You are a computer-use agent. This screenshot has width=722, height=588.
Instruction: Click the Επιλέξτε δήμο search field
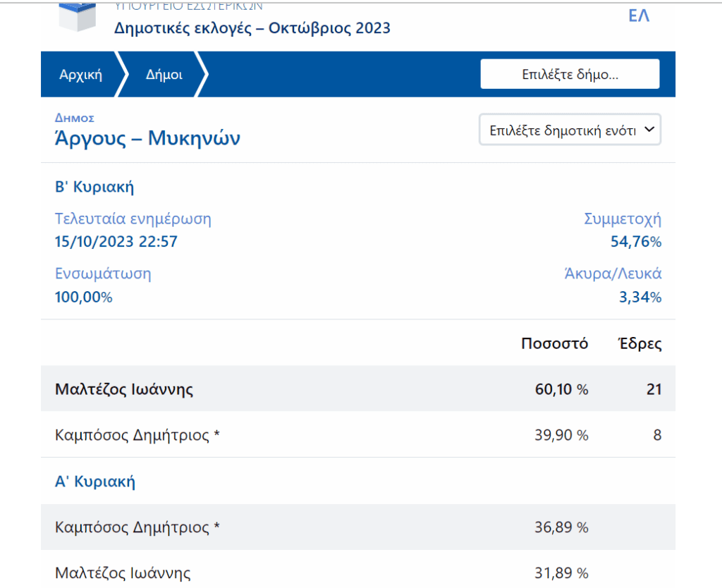click(570, 74)
